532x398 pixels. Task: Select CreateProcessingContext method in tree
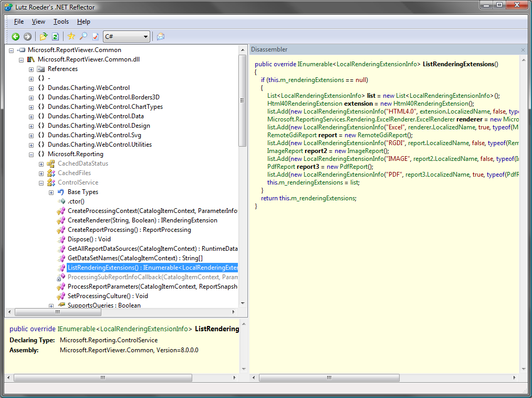click(152, 211)
